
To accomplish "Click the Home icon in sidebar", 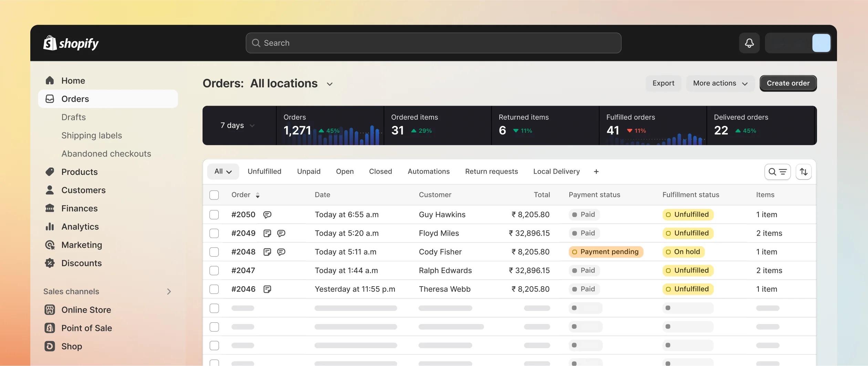I will (50, 80).
